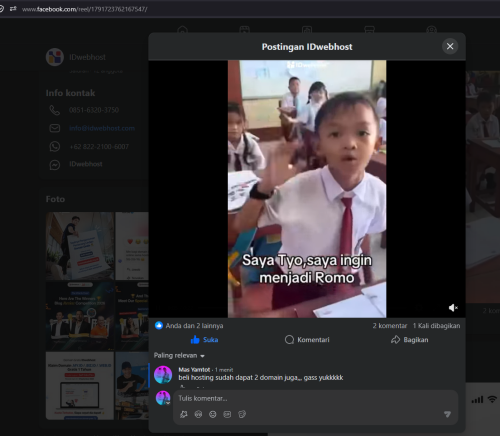Screen dimensions: 500x436
Task: Unmute the reel video sound
Action: 453,308
